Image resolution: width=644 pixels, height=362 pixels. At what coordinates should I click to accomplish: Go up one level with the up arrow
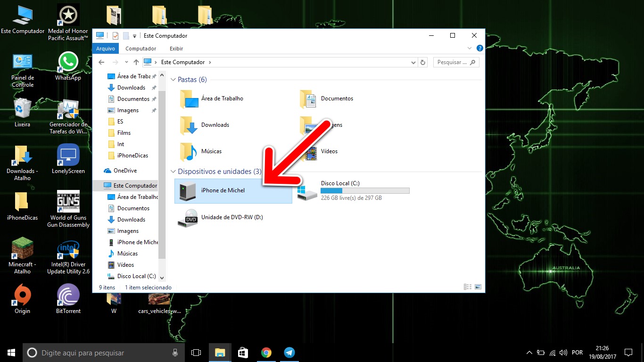[x=136, y=62]
